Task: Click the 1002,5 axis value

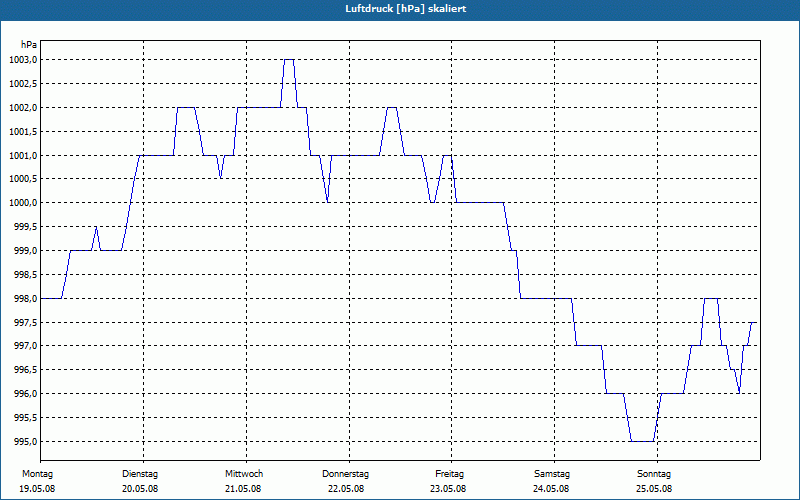Action: pos(23,84)
